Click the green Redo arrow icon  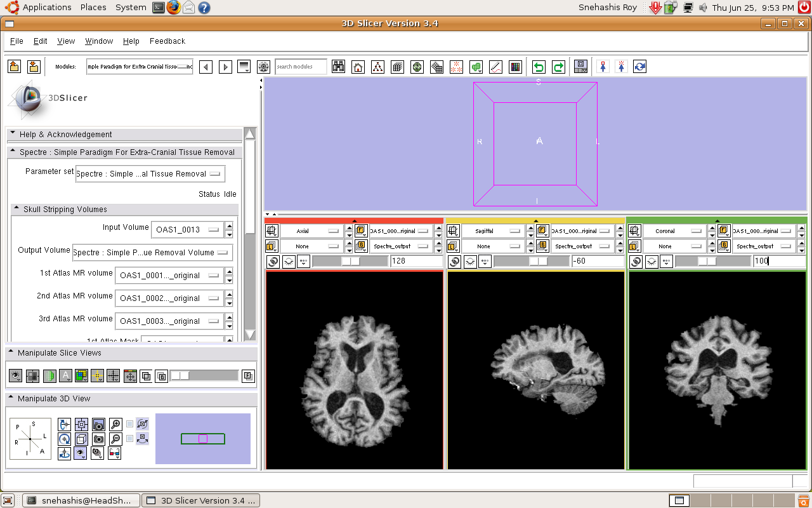558,67
